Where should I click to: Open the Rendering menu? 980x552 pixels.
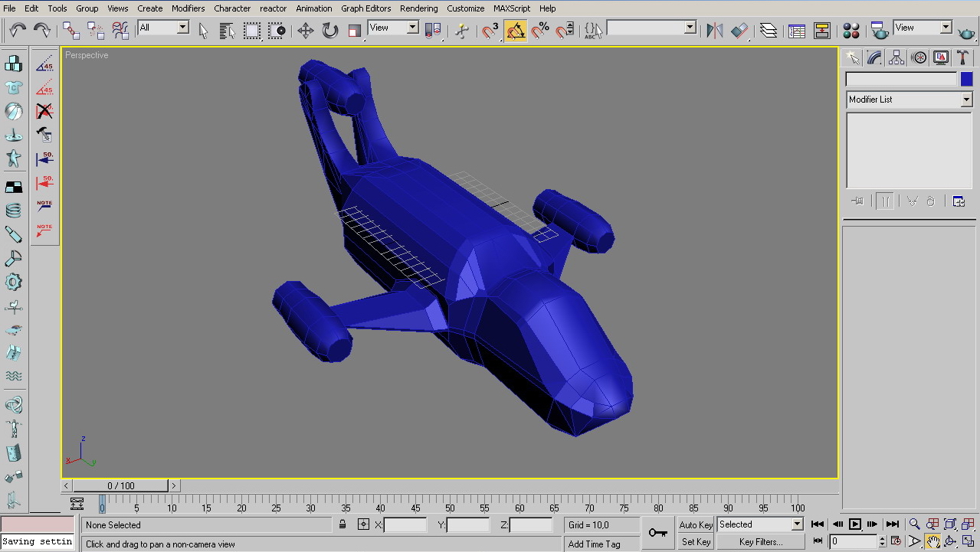click(418, 8)
